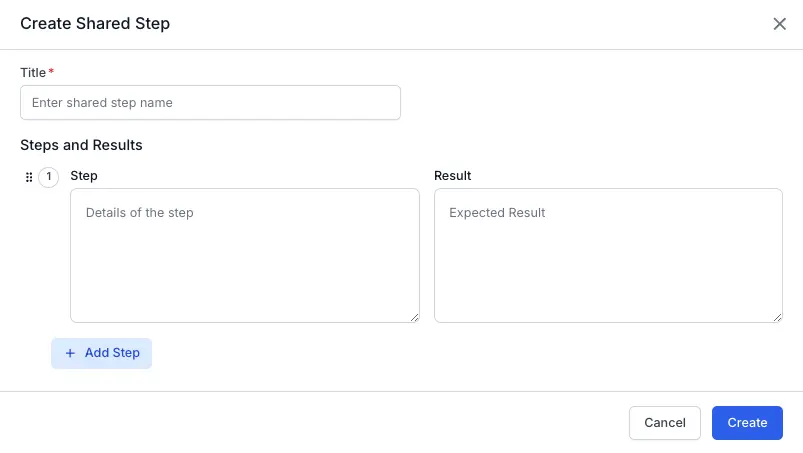
Task: Click the 'Enter shared step name' placeholder text
Action: (x=102, y=102)
